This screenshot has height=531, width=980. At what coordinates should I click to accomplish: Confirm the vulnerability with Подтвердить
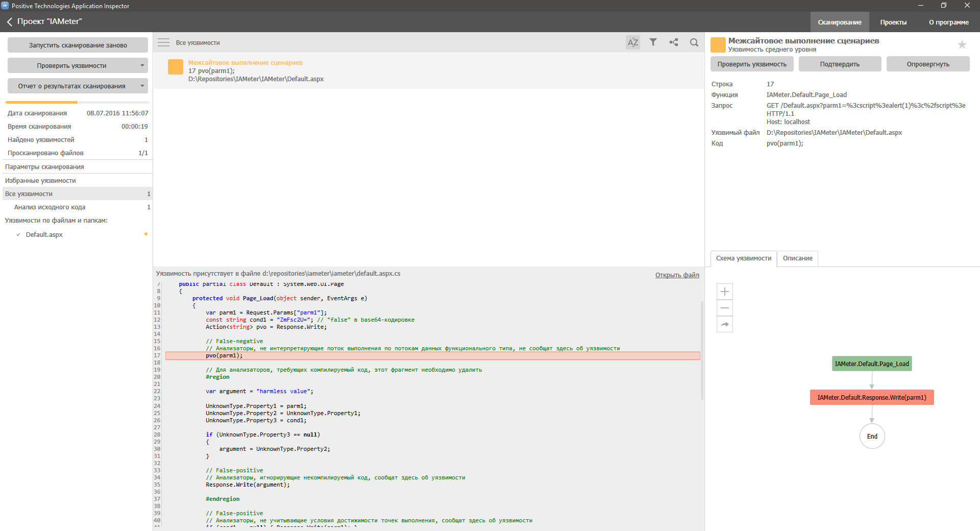[x=840, y=64]
